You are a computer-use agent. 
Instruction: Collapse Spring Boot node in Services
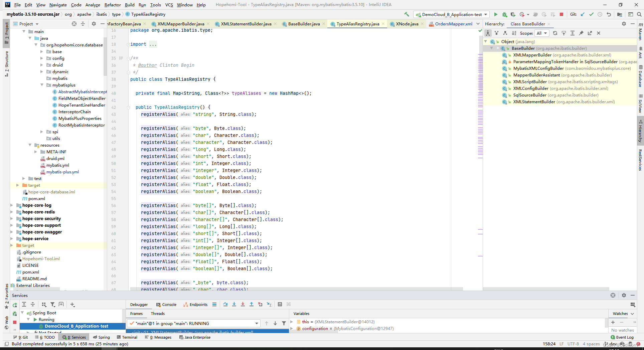coord(23,313)
